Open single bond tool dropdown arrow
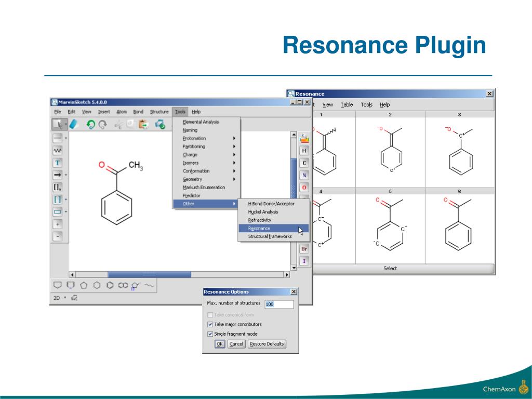532x399 pixels. pyautogui.click(x=66, y=138)
